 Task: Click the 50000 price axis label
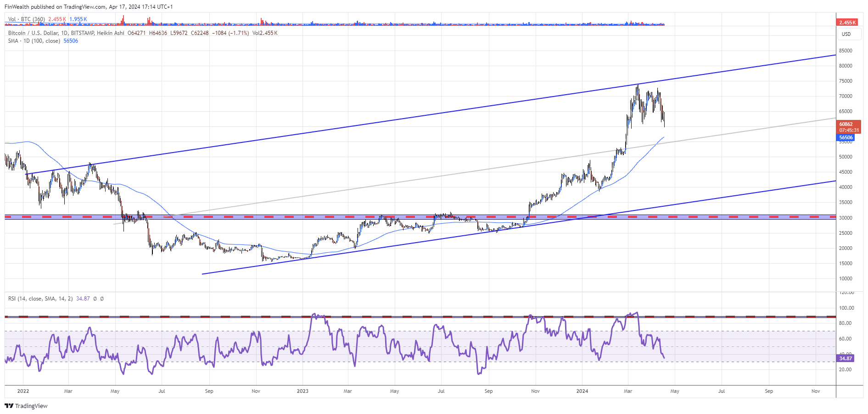[x=846, y=157]
